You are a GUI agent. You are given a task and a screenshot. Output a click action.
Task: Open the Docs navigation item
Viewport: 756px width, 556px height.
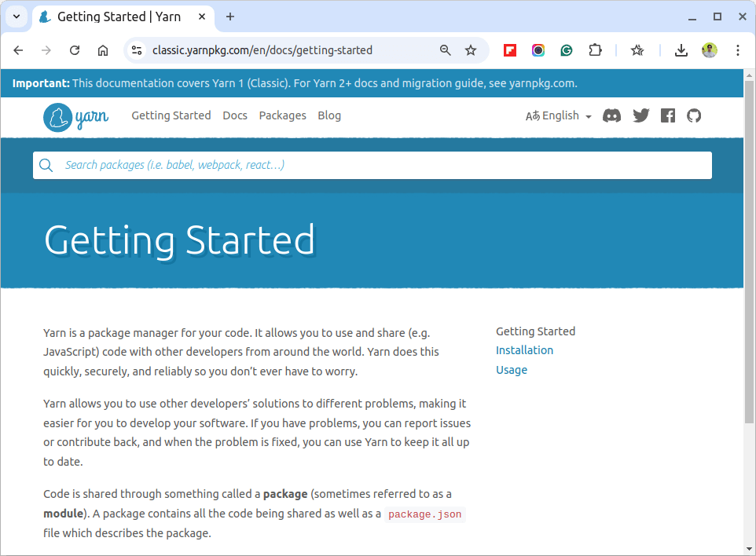click(235, 115)
